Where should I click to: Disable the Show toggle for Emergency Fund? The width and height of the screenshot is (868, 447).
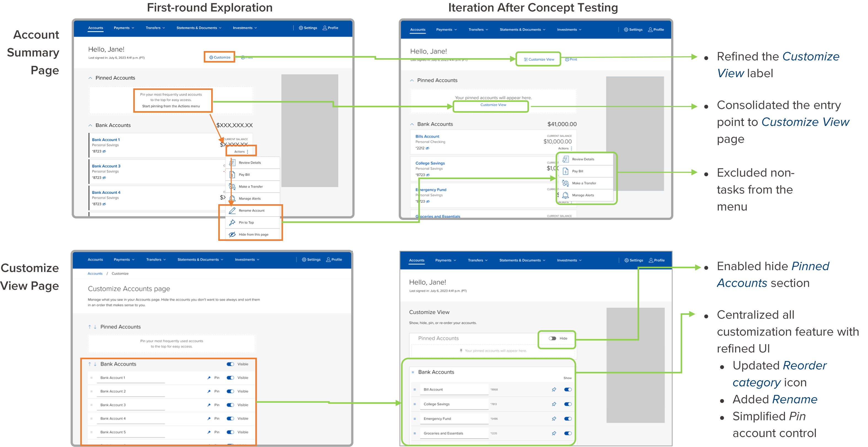[x=568, y=419]
